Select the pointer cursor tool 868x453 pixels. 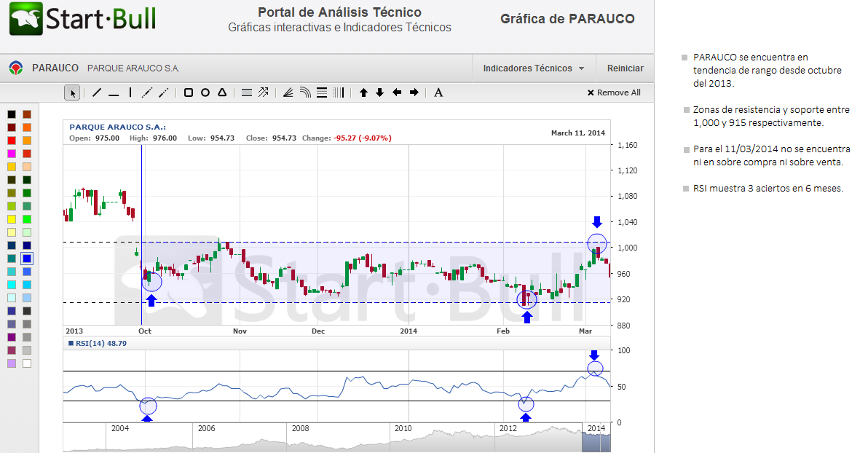pyautogui.click(x=72, y=92)
